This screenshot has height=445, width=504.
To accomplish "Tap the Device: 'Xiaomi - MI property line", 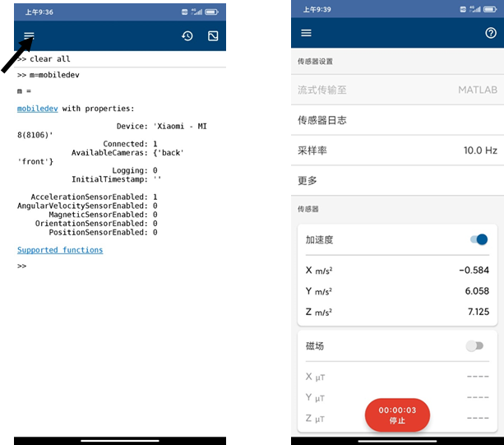I will pos(161,126).
